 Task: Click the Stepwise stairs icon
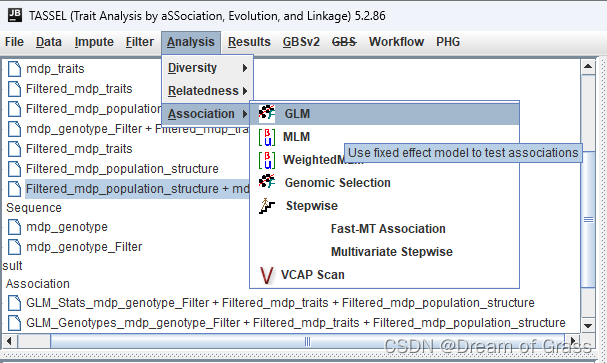[267, 205]
